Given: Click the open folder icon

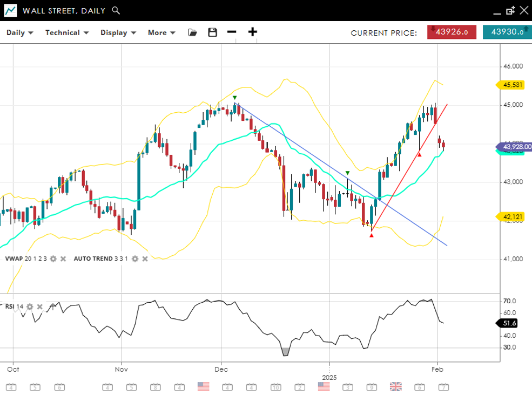Looking at the screenshot, I should [x=192, y=32].
